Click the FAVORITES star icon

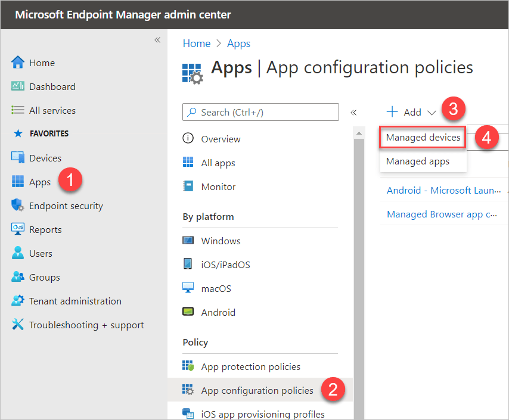click(x=18, y=133)
